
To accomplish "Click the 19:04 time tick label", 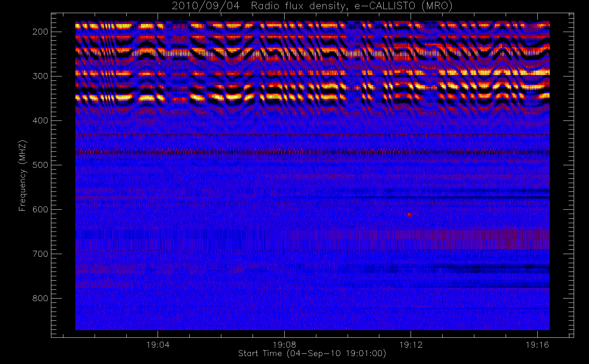I will coord(158,345).
